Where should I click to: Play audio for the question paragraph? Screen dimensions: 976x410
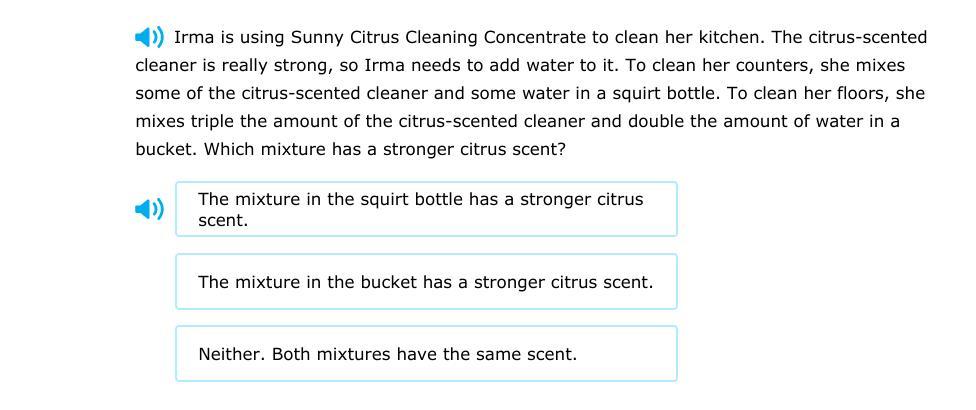[149, 38]
